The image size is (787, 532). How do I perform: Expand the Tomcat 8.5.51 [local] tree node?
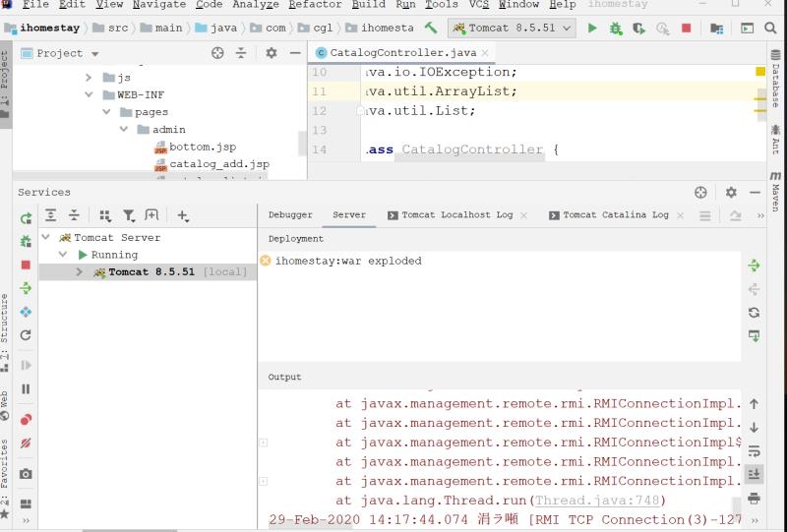(80, 272)
